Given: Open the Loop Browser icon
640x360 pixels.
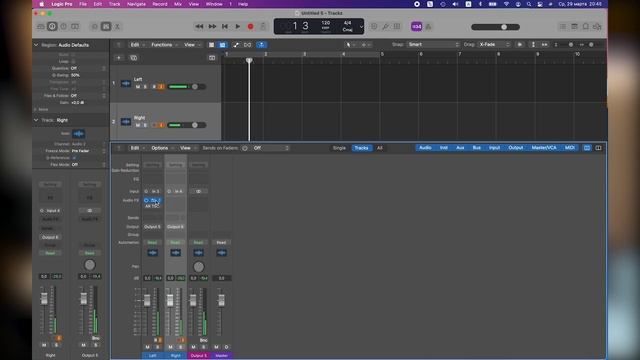Looking at the screenshot, I should (x=586, y=27).
